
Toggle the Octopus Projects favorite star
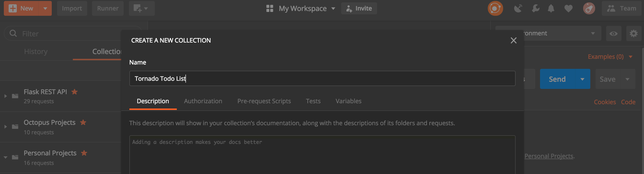pyautogui.click(x=83, y=122)
